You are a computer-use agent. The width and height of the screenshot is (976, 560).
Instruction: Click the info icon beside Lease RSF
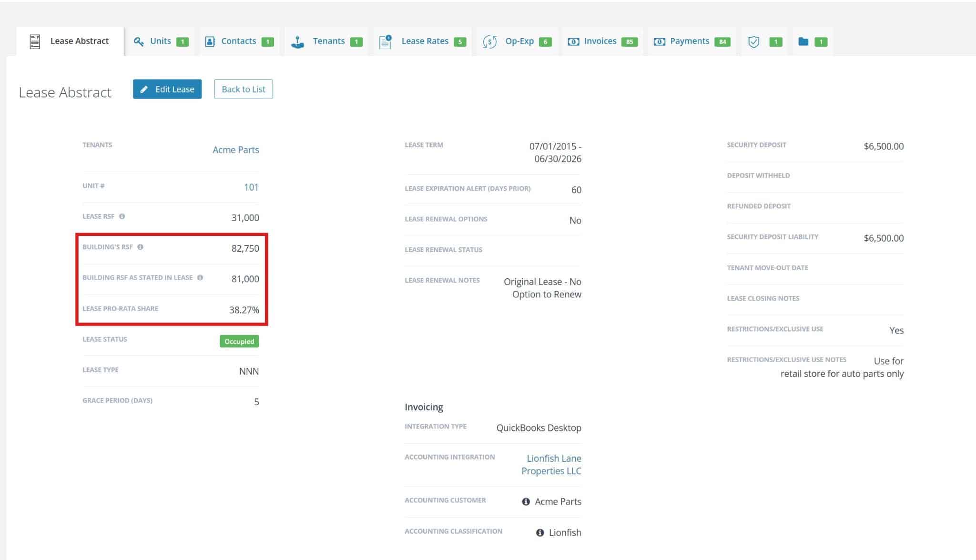click(x=122, y=216)
